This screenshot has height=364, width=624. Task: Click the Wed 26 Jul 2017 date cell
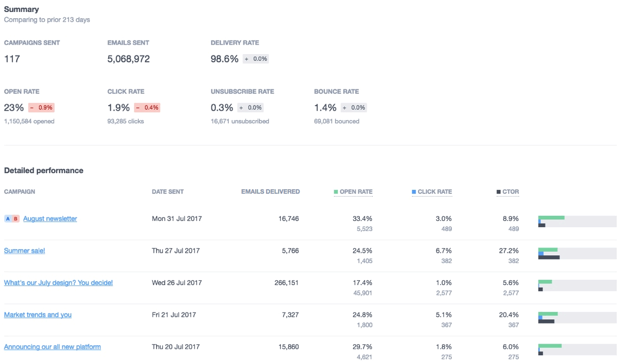point(177,283)
